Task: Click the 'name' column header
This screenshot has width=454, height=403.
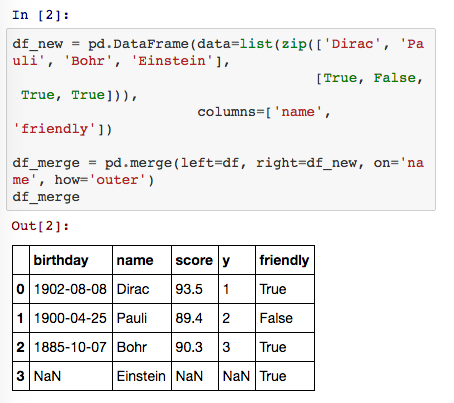Action: pyautogui.click(x=142, y=260)
